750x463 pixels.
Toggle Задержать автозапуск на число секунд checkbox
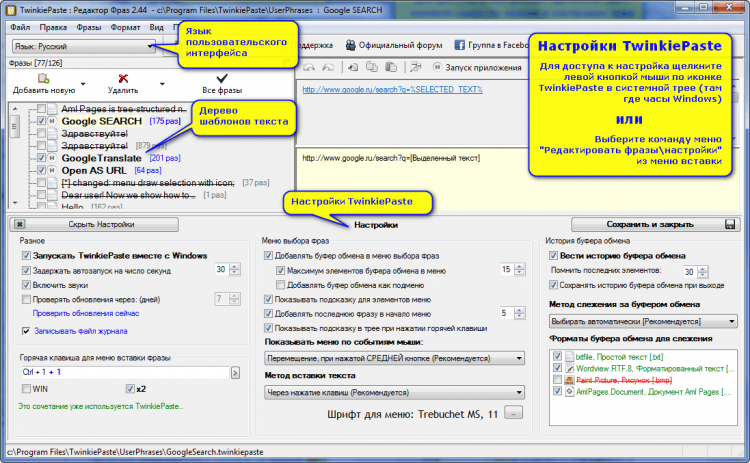point(26,271)
